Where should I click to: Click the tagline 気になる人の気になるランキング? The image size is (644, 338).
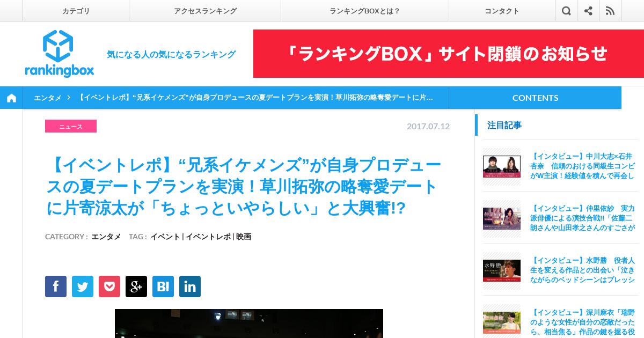click(171, 54)
